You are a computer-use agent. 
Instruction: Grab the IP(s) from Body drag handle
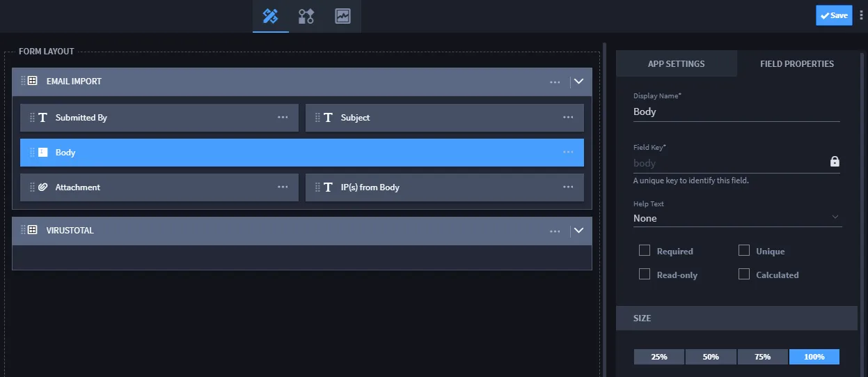(317, 187)
